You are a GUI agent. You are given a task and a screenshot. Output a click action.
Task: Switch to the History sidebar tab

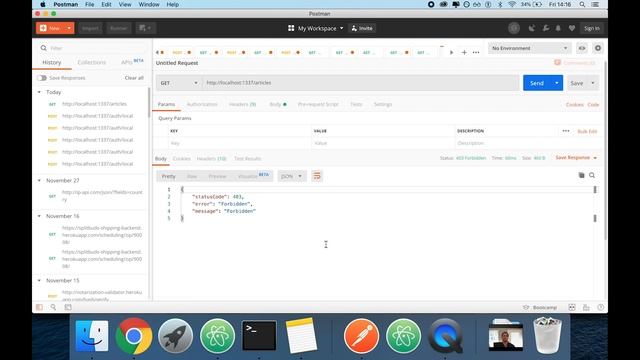tap(51, 62)
